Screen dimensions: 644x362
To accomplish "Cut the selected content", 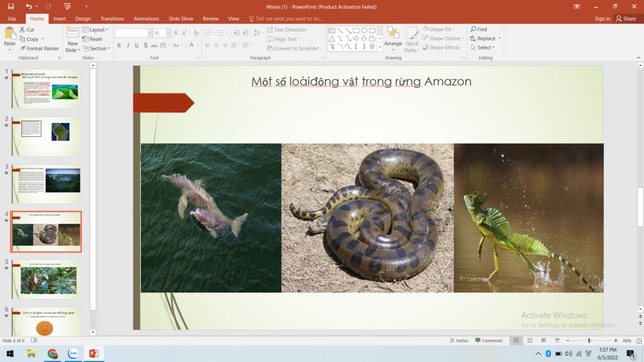I will 27,30.
